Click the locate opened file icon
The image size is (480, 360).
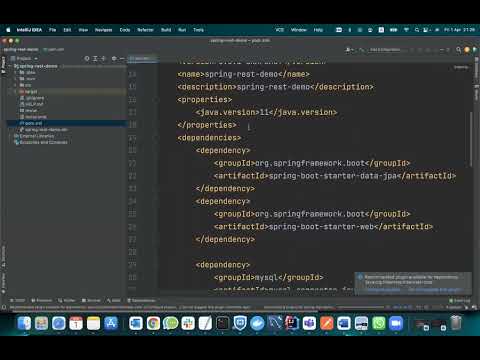click(87, 58)
